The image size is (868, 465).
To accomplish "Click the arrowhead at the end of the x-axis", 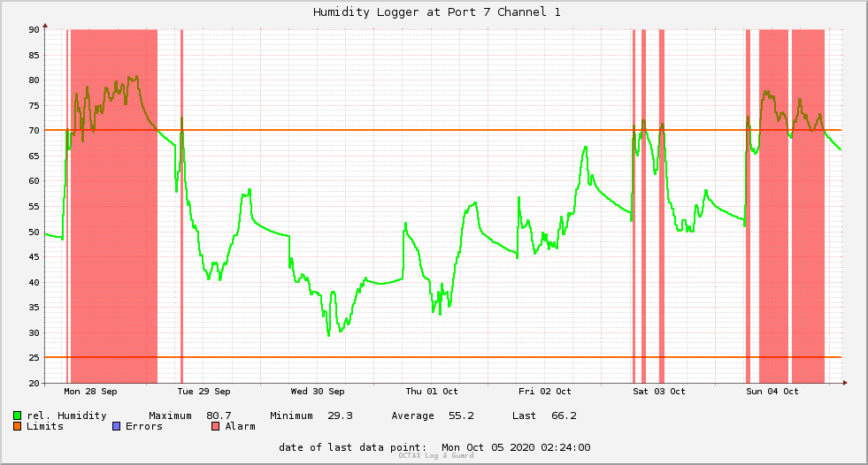I will coord(845,383).
